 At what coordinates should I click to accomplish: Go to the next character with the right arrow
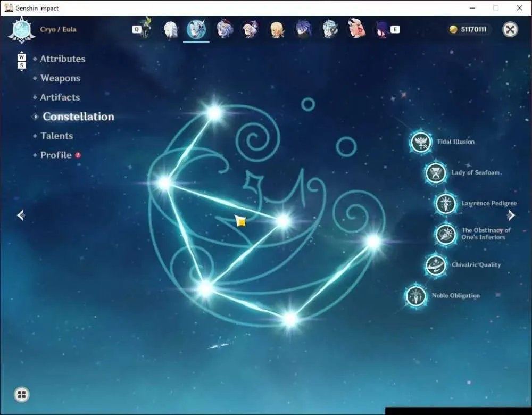(511, 215)
